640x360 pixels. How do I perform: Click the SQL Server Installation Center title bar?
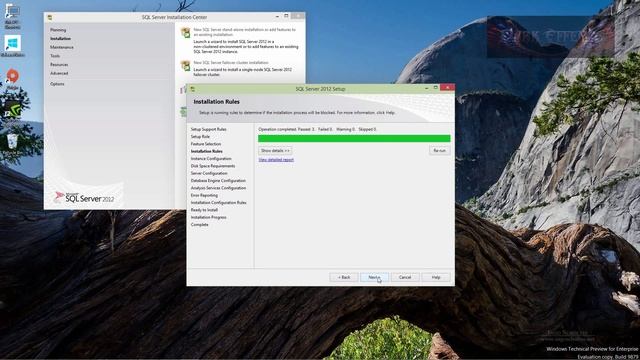(174, 17)
